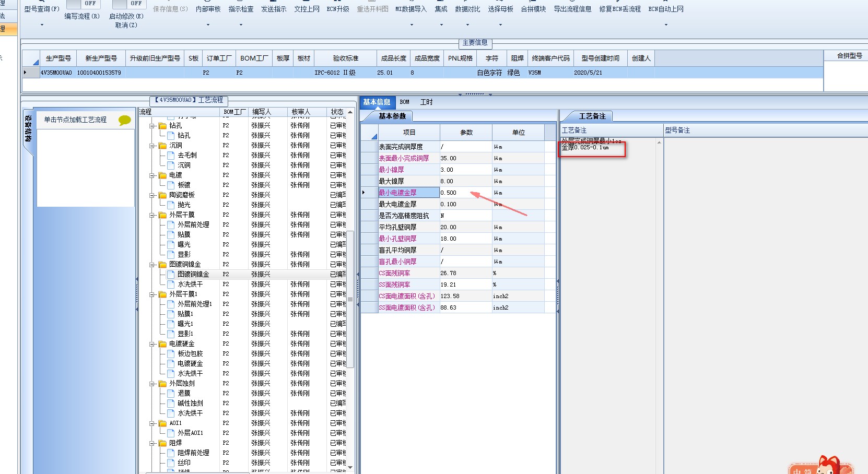This screenshot has height=474, width=868.
Task: Open the ECN自动上网 dropdown arrow
Action: (x=666, y=25)
